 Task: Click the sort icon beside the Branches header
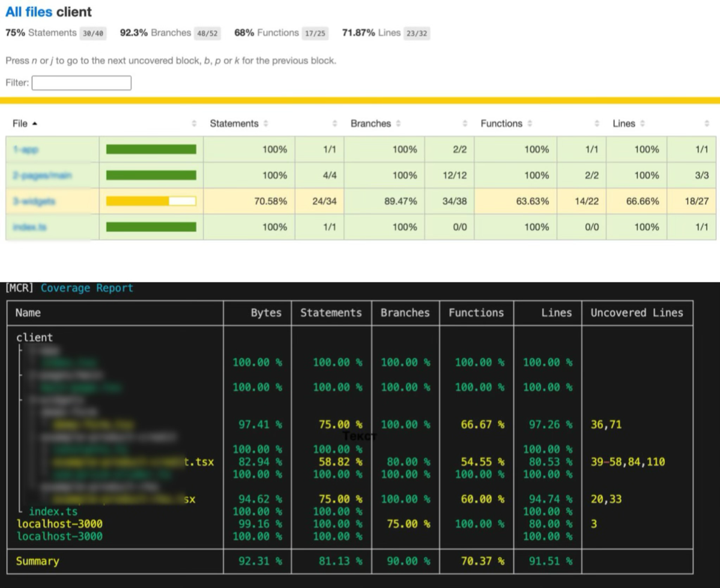click(x=398, y=124)
